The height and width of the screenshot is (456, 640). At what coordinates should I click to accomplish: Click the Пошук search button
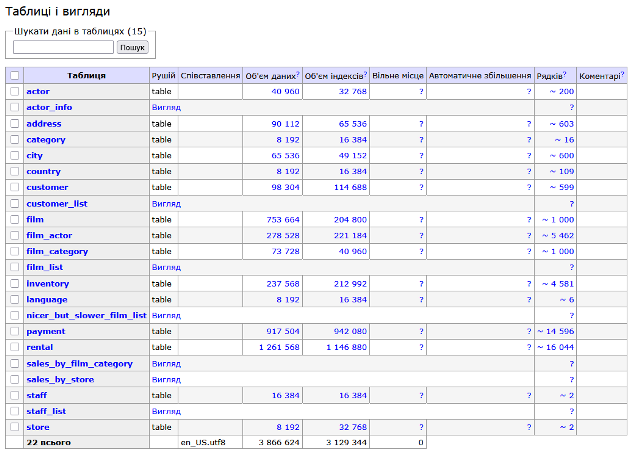(x=132, y=47)
